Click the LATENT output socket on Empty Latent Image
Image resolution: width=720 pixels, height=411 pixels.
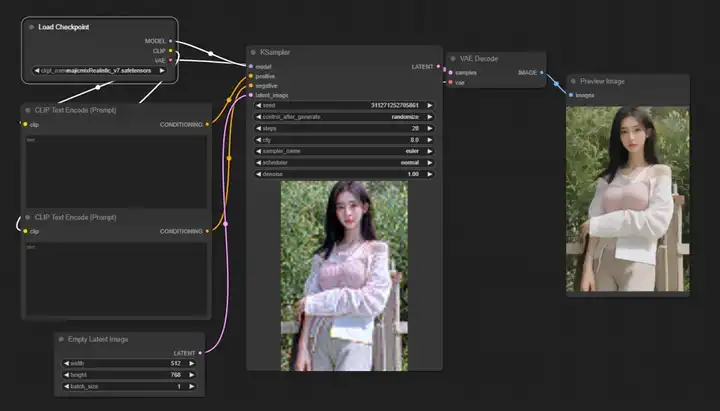pos(200,352)
